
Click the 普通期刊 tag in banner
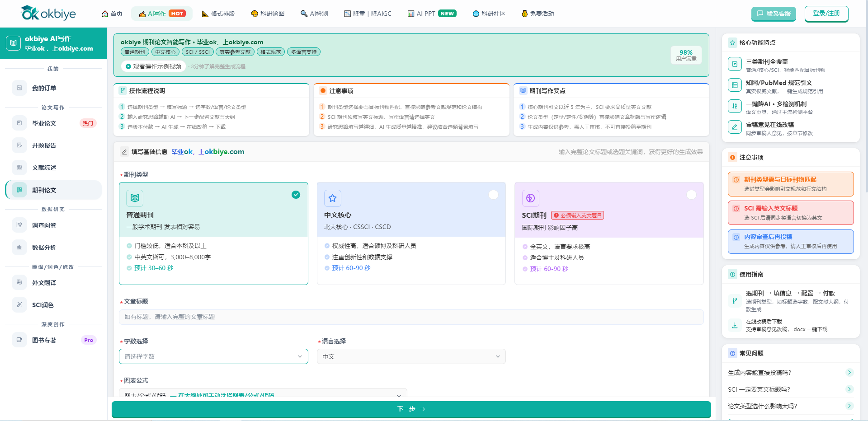click(x=135, y=52)
